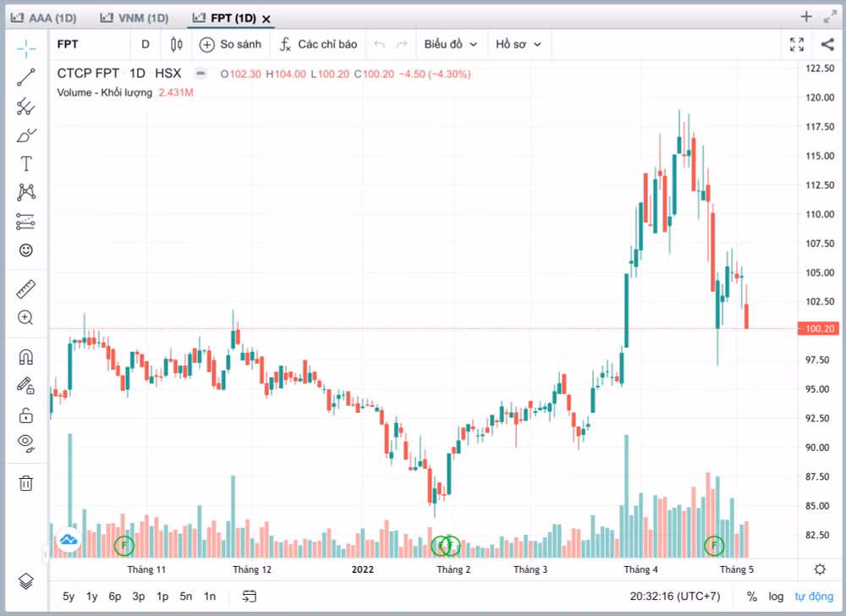Open the emoji icons tool

click(x=26, y=250)
